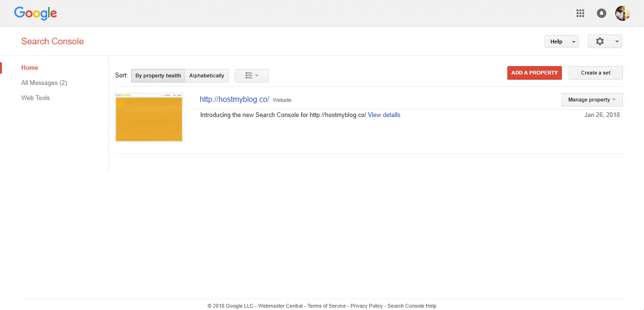Image resolution: width=644 pixels, height=310 pixels.
Task: Click the Google logo
Action: pyautogui.click(x=35, y=13)
